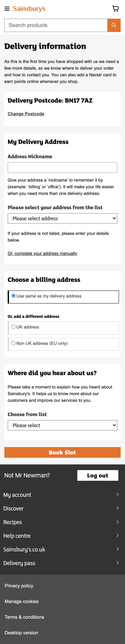Open the shopping trolley
This screenshot has width=125, height=644.
[x=116, y=8]
